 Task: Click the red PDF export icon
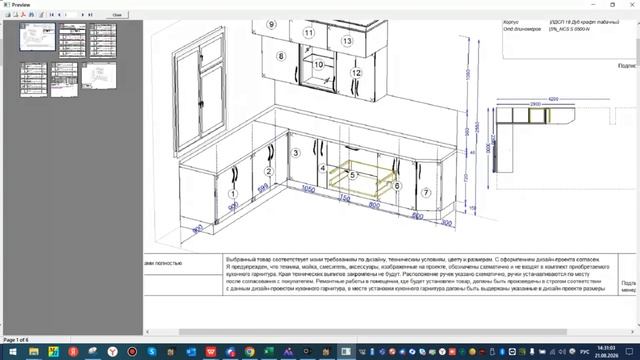click(23, 15)
